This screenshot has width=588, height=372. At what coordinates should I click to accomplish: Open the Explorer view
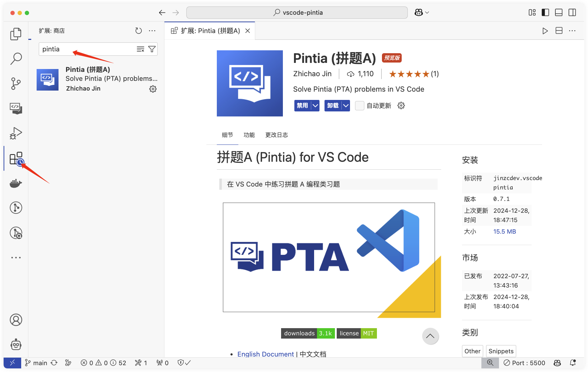tap(16, 34)
